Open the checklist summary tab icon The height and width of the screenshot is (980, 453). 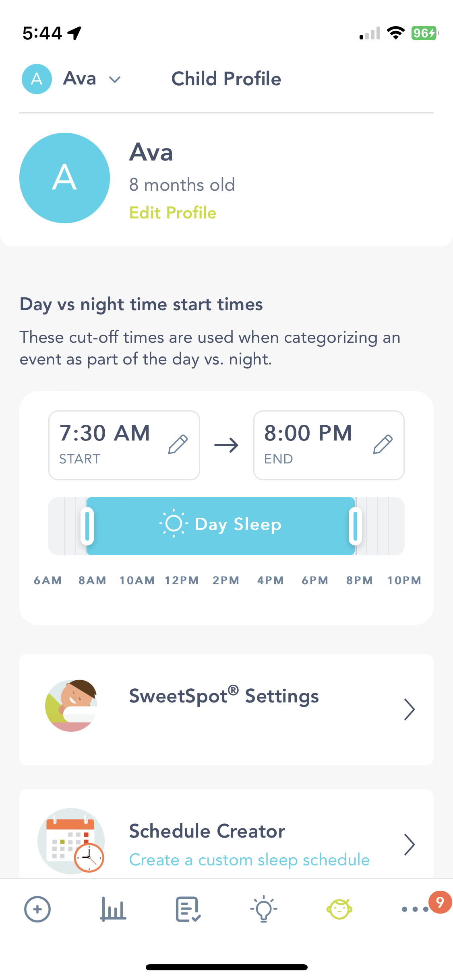[x=188, y=909]
